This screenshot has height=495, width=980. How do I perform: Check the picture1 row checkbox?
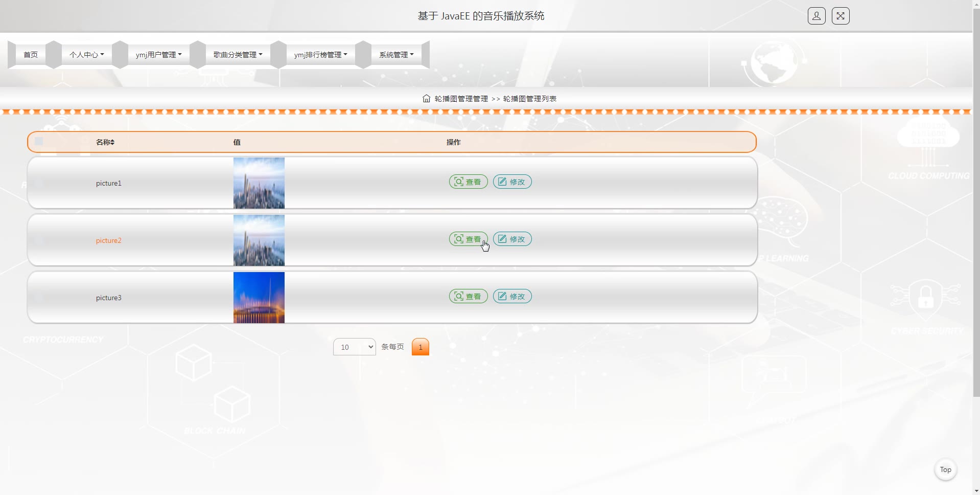pos(39,183)
